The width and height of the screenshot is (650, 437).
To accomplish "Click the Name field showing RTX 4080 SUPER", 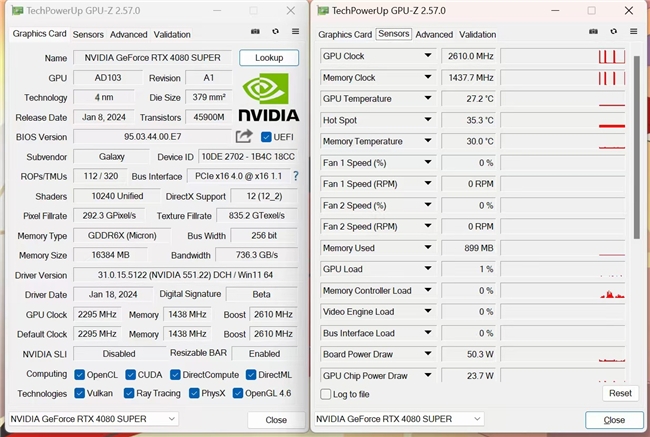I will [x=153, y=58].
